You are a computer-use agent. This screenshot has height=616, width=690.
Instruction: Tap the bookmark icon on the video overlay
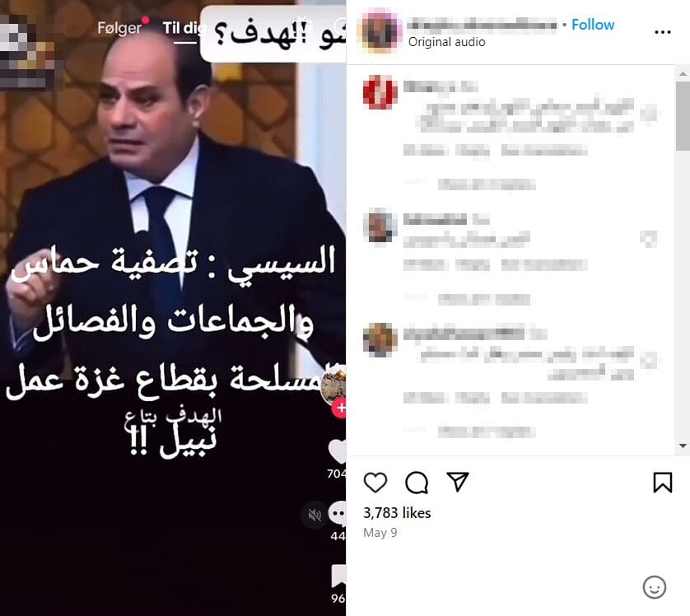tap(338, 576)
